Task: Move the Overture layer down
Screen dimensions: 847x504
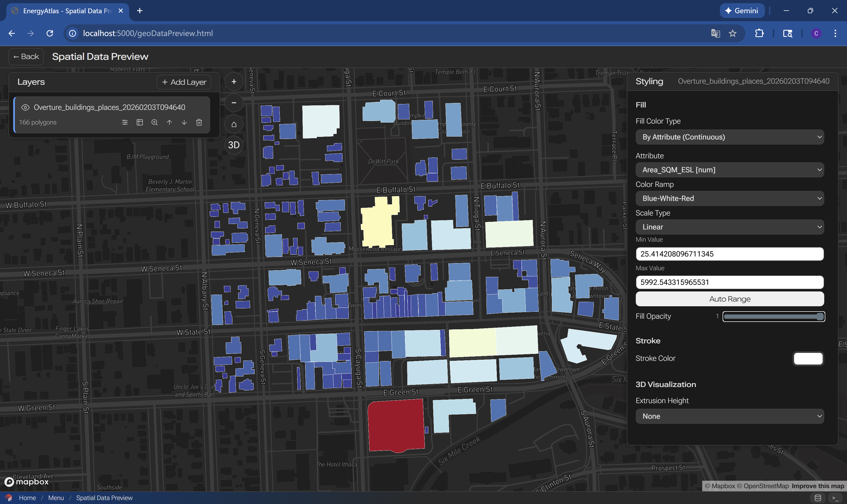Action: tap(184, 122)
